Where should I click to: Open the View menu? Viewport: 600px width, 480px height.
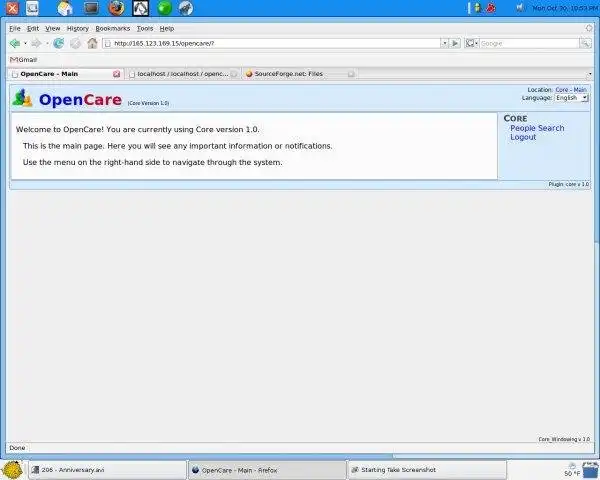52,28
